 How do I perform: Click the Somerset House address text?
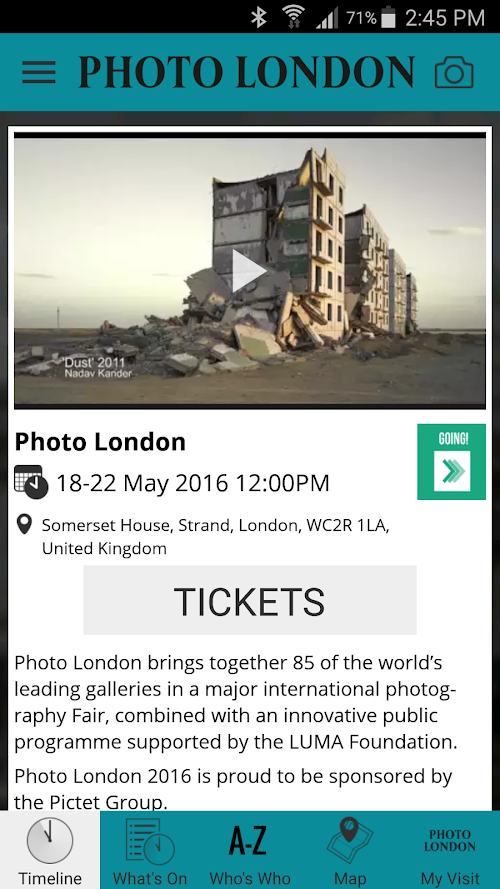215,536
